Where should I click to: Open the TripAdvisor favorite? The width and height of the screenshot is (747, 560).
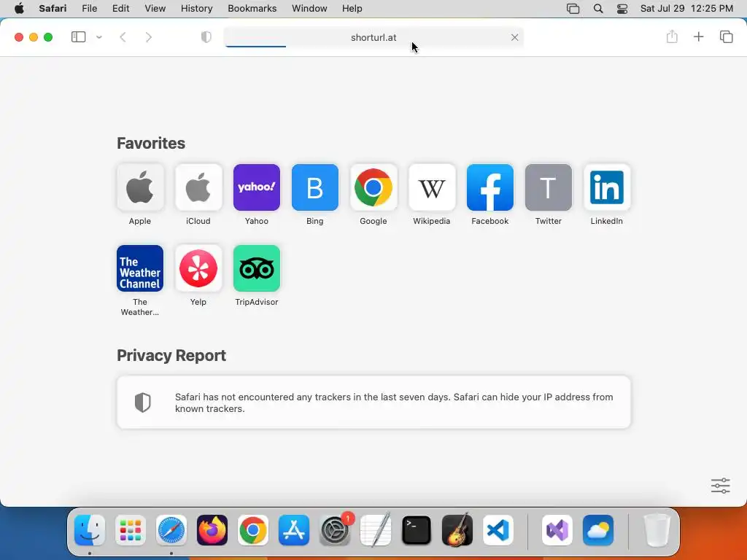[257, 268]
